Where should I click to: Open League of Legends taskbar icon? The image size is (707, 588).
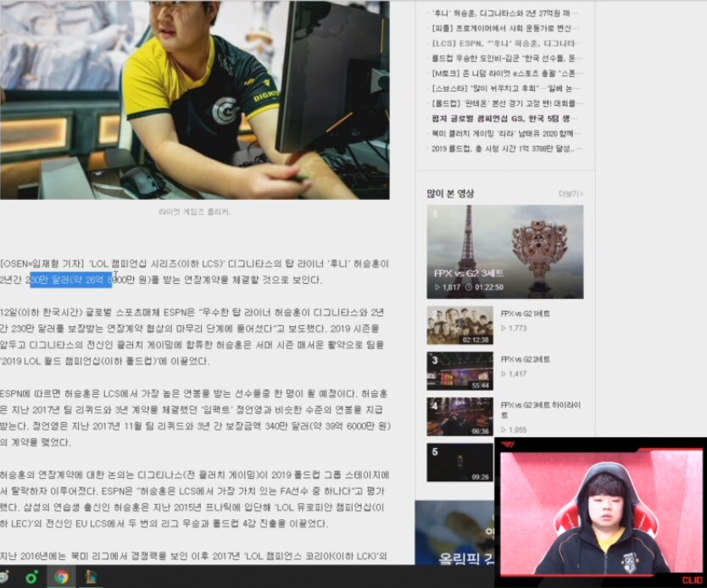91,577
